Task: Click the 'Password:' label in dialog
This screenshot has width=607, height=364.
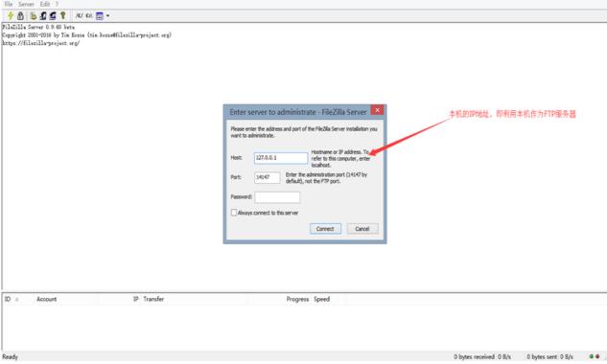Action: (x=242, y=197)
